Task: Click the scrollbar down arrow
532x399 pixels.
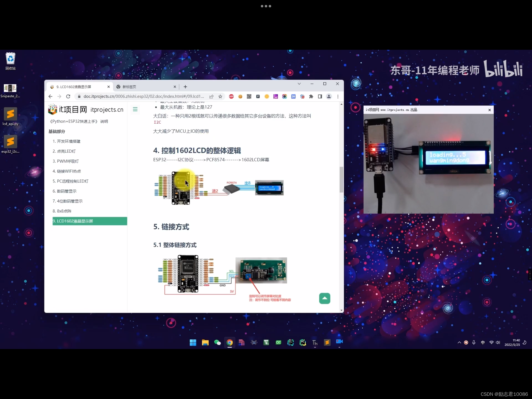Action: point(341,310)
